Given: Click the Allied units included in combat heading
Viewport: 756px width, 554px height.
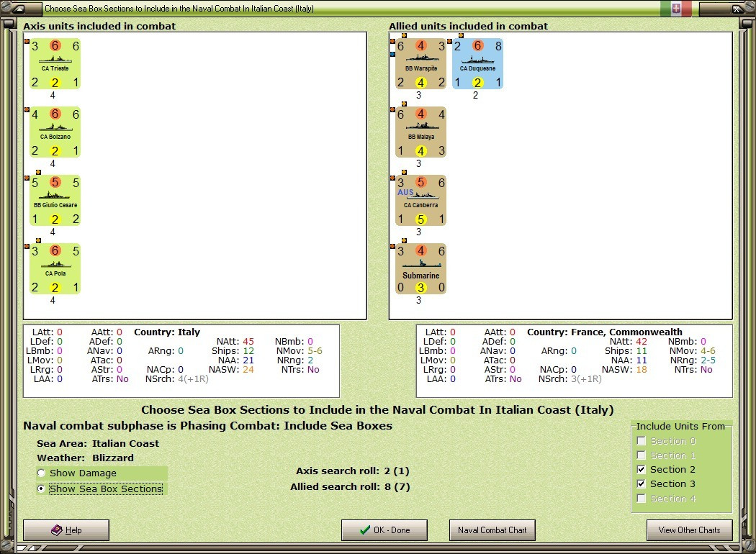Looking at the screenshot, I should click(x=469, y=26).
